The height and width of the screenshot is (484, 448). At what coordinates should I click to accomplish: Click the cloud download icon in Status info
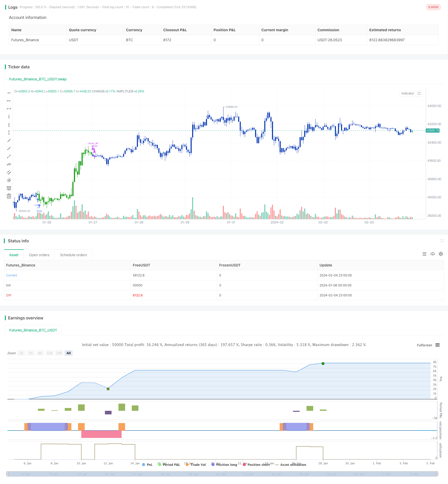coord(433,254)
